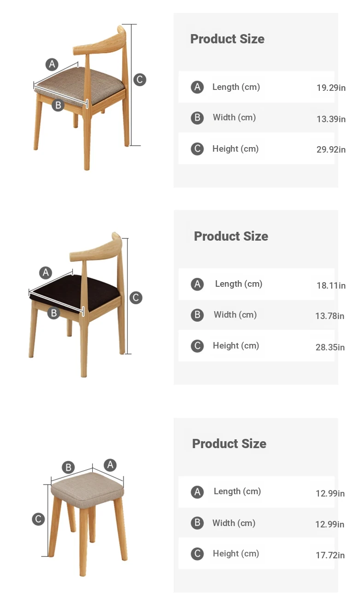
Task: Click the A badge in the stool size table
Action: 197,492
